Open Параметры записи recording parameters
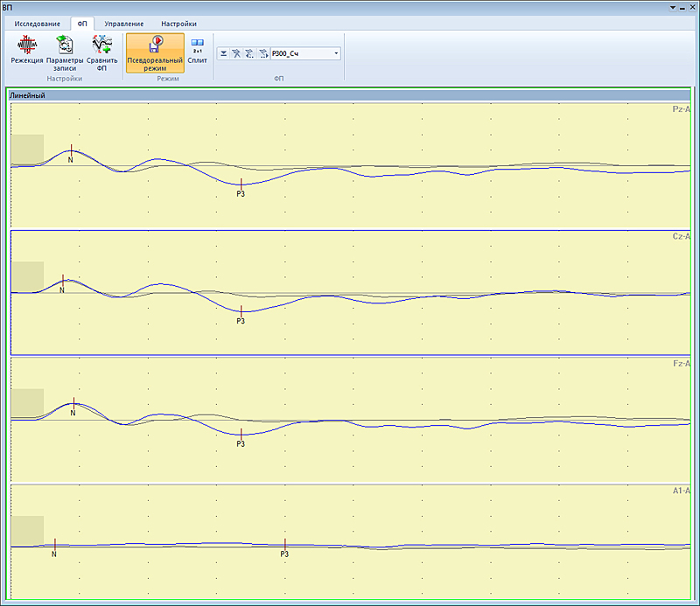The image size is (700, 606). point(65,53)
